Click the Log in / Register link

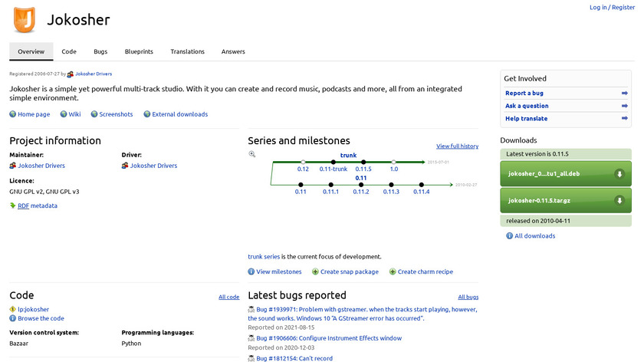pos(612,8)
